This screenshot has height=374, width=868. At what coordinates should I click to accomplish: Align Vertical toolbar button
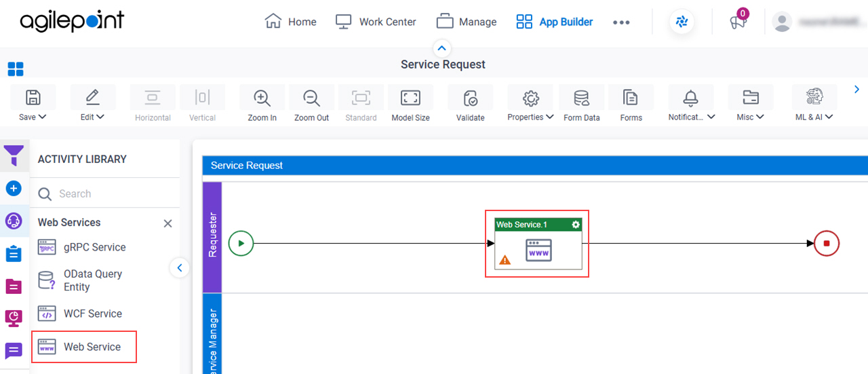pyautogui.click(x=202, y=103)
